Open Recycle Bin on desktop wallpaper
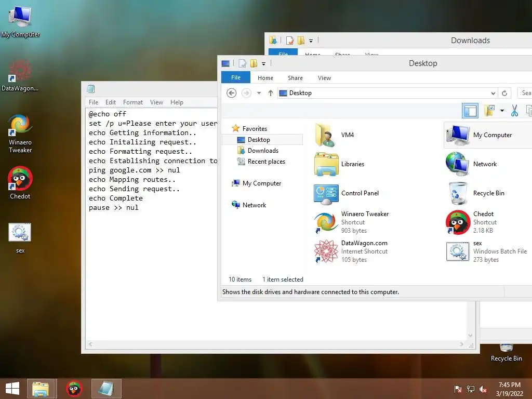532x399 pixels. click(506, 353)
